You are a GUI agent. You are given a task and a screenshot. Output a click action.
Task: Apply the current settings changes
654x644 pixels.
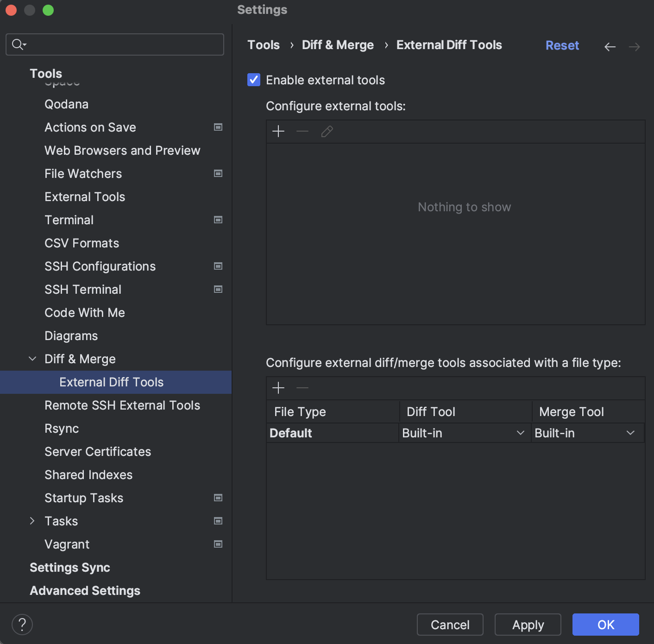click(528, 625)
